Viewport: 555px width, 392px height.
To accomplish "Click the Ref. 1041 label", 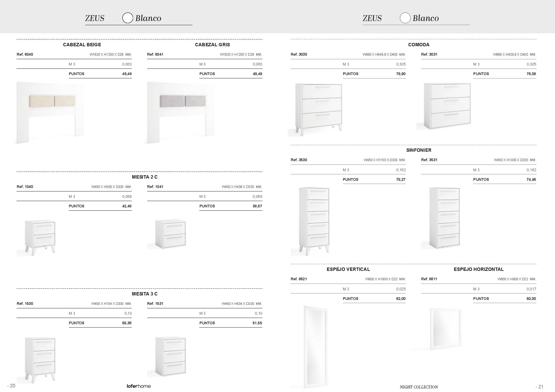I will (x=155, y=187).
